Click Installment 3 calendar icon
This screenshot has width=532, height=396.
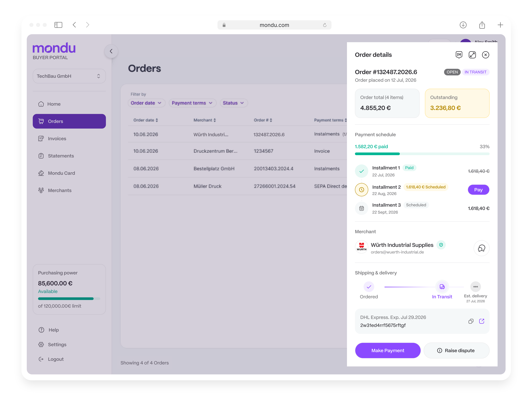click(x=361, y=208)
